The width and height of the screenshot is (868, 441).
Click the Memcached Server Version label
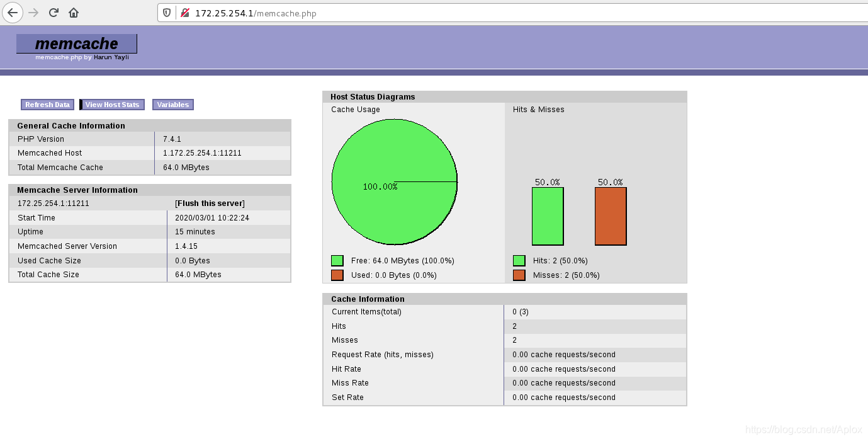click(x=67, y=246)
